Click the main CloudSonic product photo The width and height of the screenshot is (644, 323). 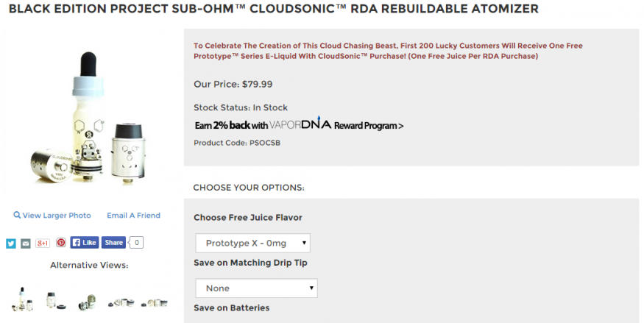88,118
